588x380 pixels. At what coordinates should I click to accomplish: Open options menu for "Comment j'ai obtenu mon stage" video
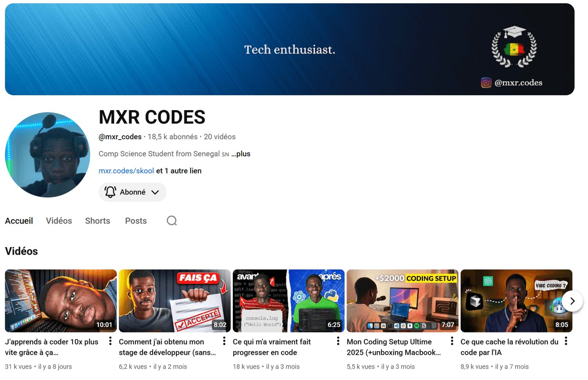[x=224, y=341]
